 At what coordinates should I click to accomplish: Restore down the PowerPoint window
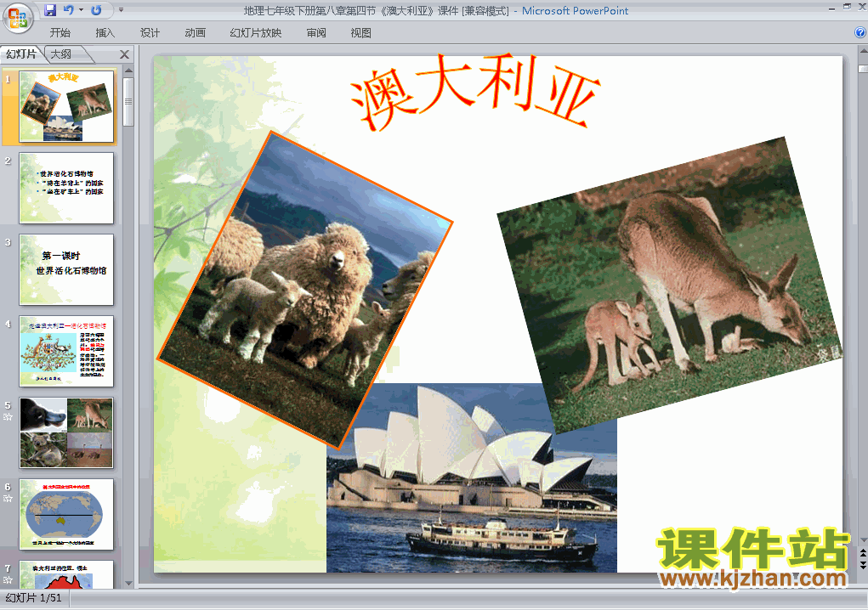coord(847,7)
